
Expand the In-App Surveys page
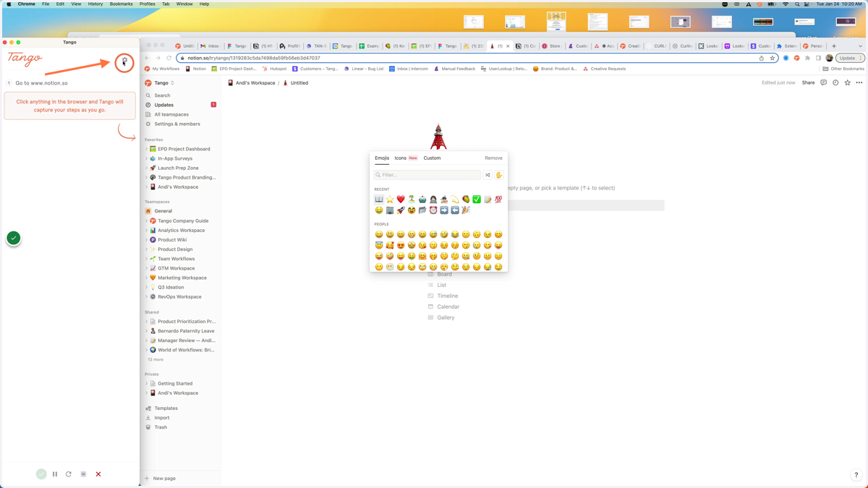point(146,158)
